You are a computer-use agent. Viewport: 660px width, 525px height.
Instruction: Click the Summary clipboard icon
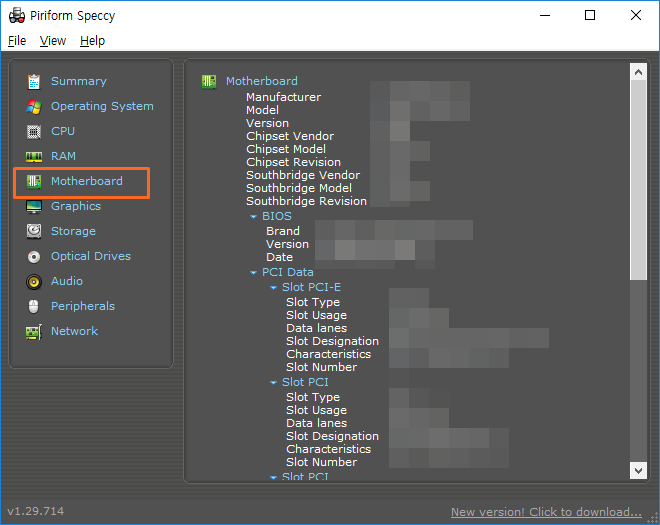(x=34, y=82)
